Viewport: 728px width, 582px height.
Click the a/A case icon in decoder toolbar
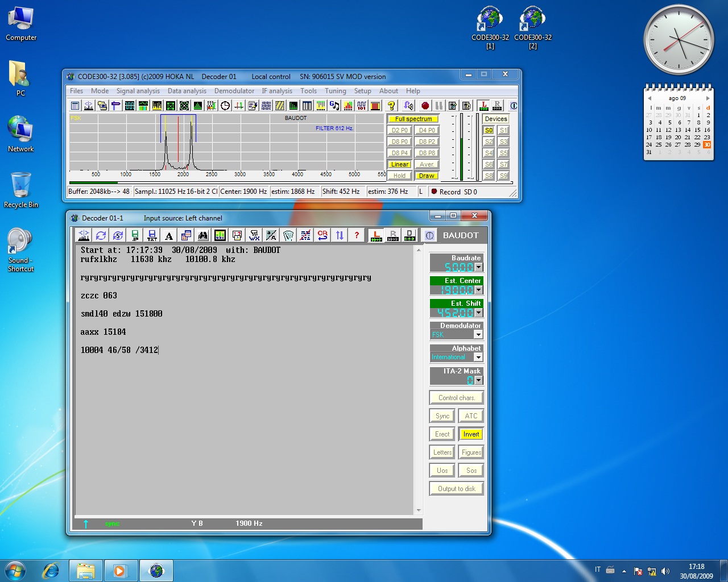tap(271, 235)
